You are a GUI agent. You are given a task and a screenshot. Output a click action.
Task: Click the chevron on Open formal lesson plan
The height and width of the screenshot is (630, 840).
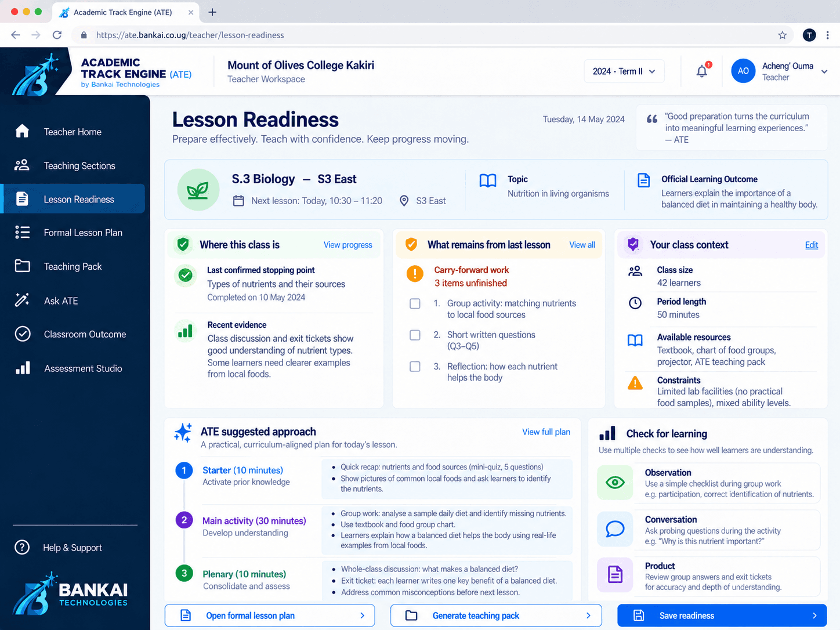(x=363, y=615)
